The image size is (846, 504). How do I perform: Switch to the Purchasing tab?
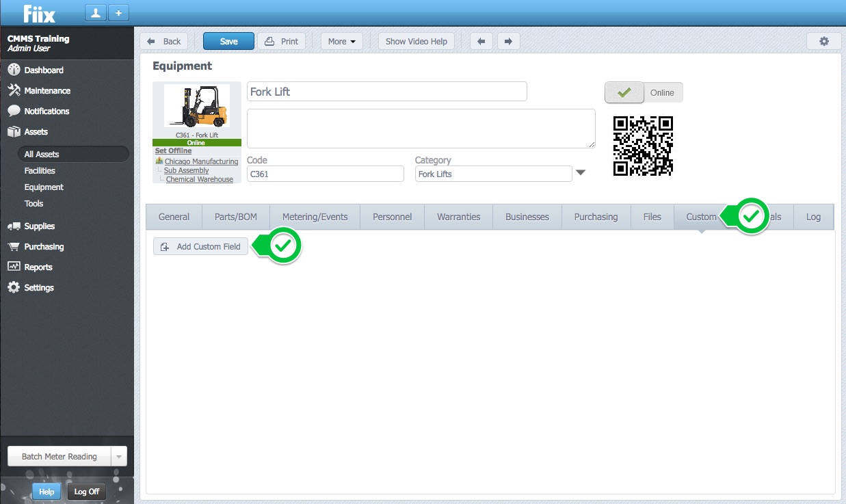[596, 217]
